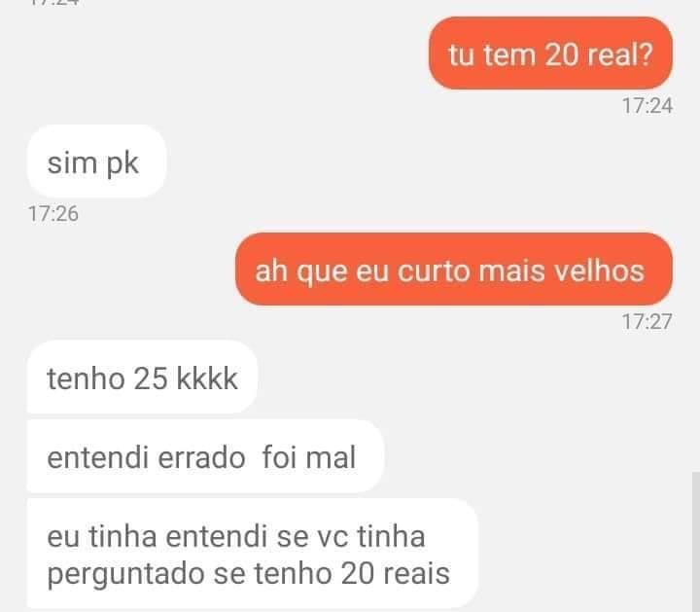
Task: Click the partially visible timestamp at the top
Action: coord(53,3)
